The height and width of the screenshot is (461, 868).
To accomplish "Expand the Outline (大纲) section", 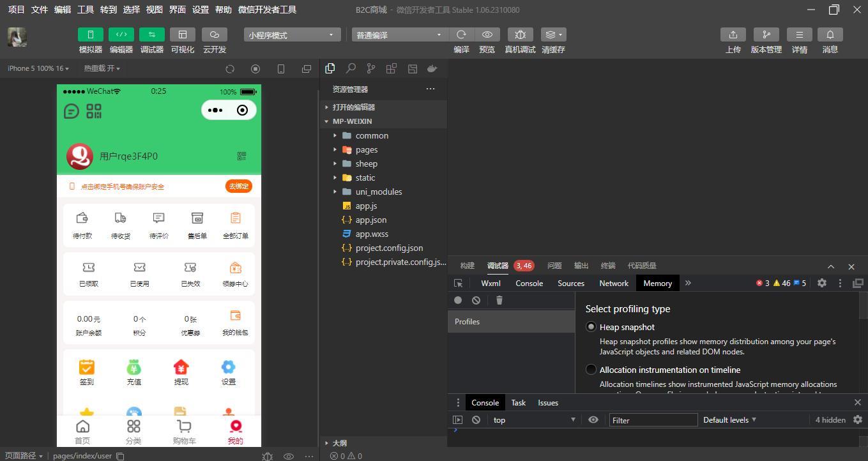I will click(x=383, y=442).
